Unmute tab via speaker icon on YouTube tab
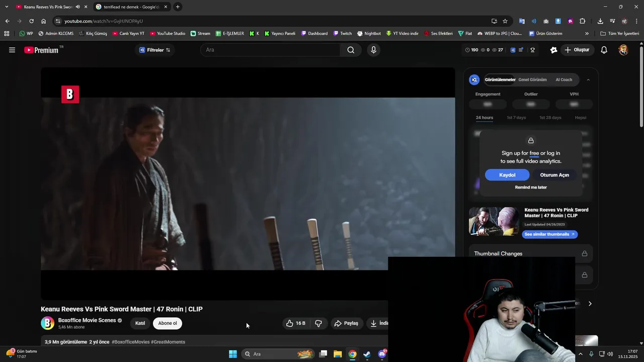Image resolution: width=644 pixels, height=362 pixels. click(x=77, y=7)
